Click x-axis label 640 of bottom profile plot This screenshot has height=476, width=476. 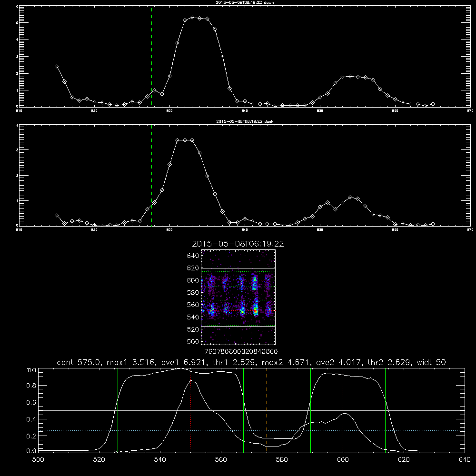pyautogui.click(x=465, y=460)
